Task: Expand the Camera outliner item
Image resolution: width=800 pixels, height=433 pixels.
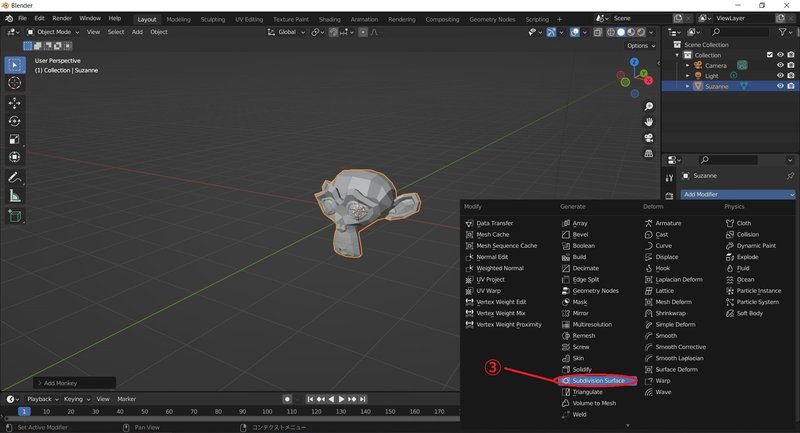Action: [x=687, y=65]
